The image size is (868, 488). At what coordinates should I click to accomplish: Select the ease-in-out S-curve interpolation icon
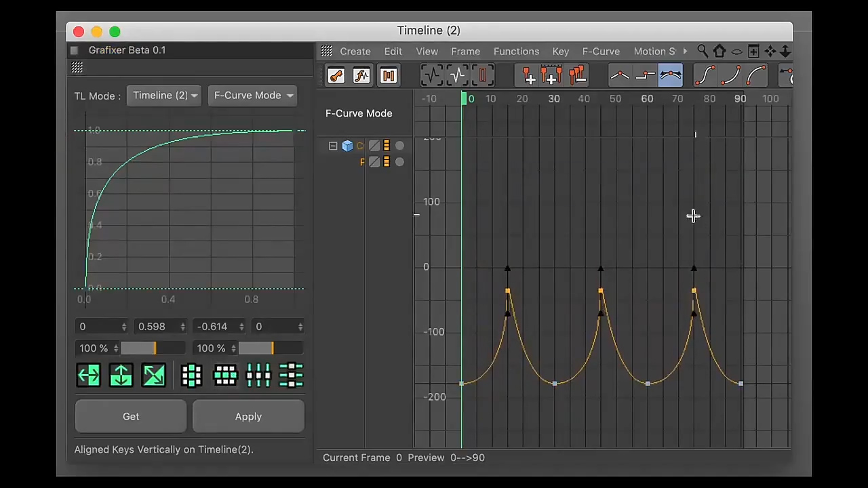705,75
